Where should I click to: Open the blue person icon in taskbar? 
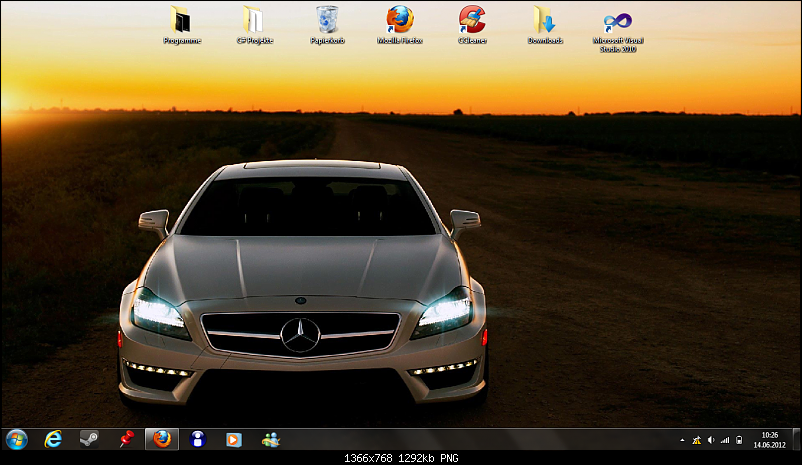(x=198, y=439)
